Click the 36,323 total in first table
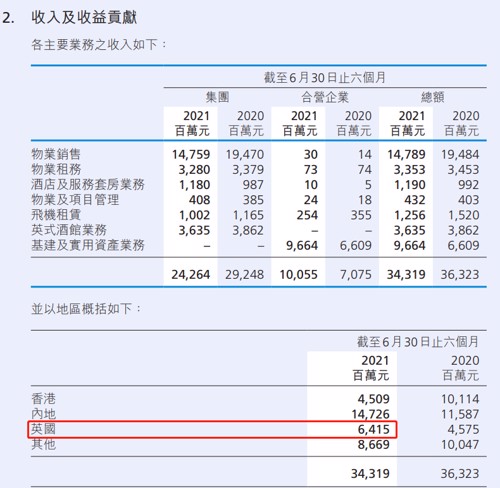The height and width of the screenshot is (488, 500). pos(460,275)
